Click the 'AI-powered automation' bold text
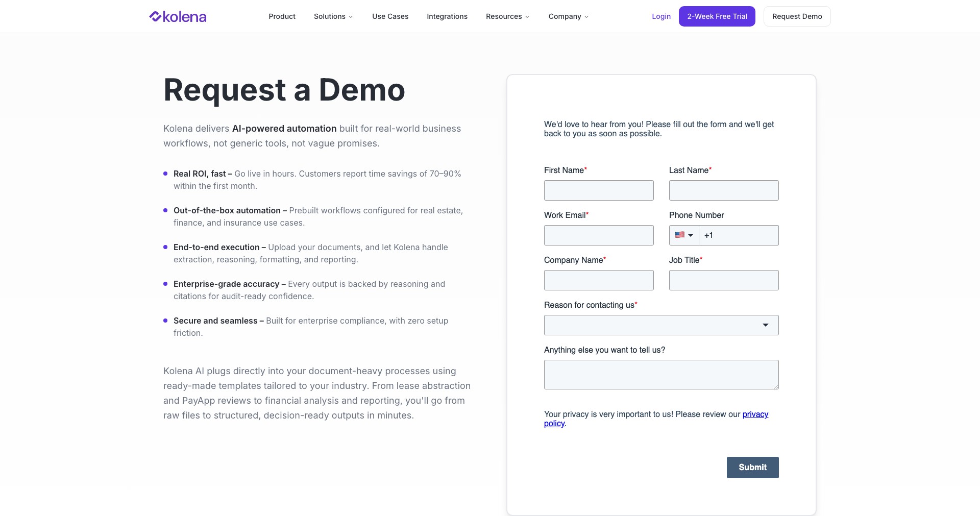 coord(284,129)
